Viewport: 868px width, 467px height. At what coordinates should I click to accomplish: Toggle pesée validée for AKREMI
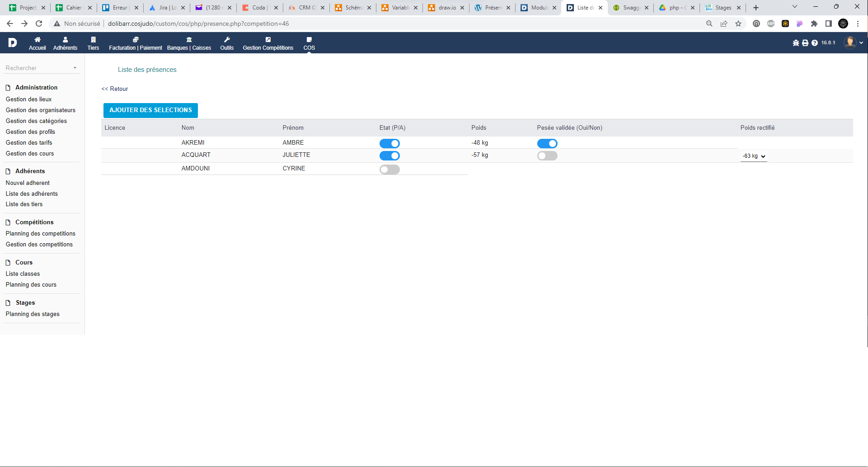pos(547,143)
